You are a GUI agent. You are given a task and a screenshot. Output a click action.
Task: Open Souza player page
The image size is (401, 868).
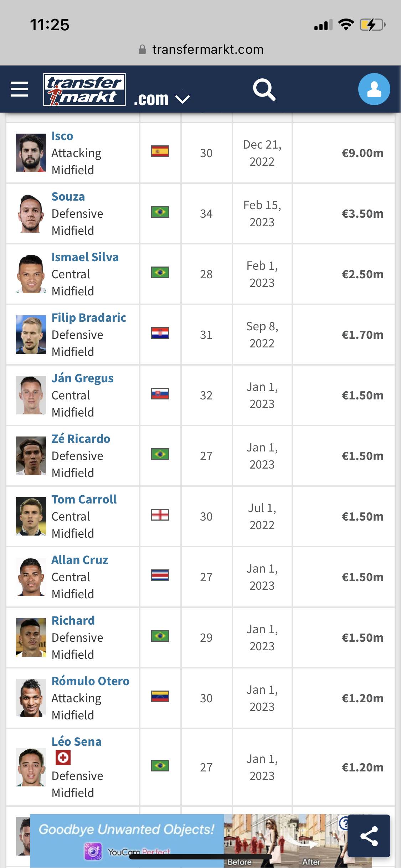coord(68,196)
